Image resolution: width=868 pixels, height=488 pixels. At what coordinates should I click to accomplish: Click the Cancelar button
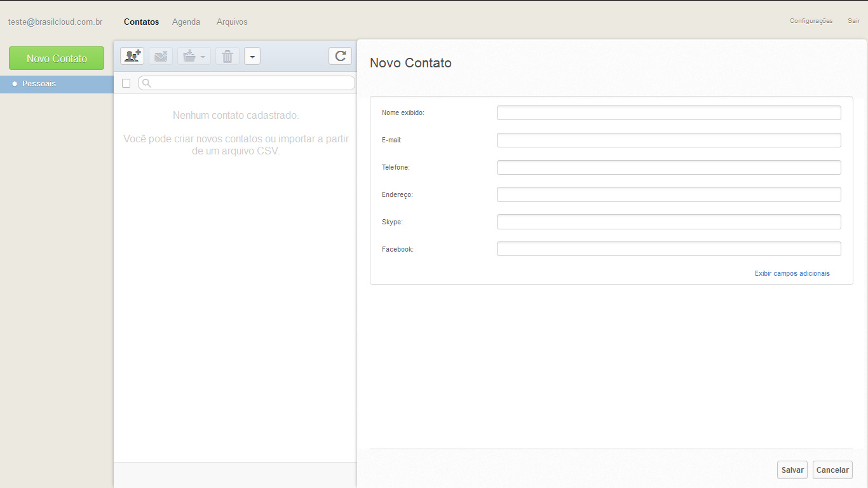coord(832,470)
